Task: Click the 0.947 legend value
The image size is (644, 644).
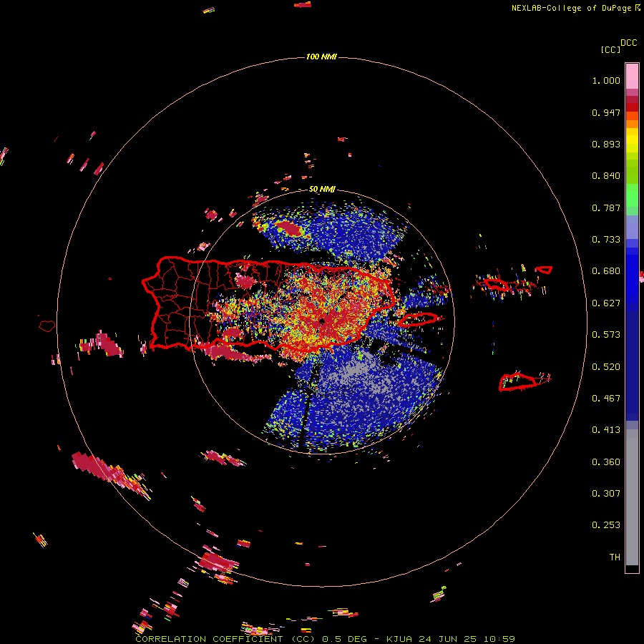Action: pos(606,112)
